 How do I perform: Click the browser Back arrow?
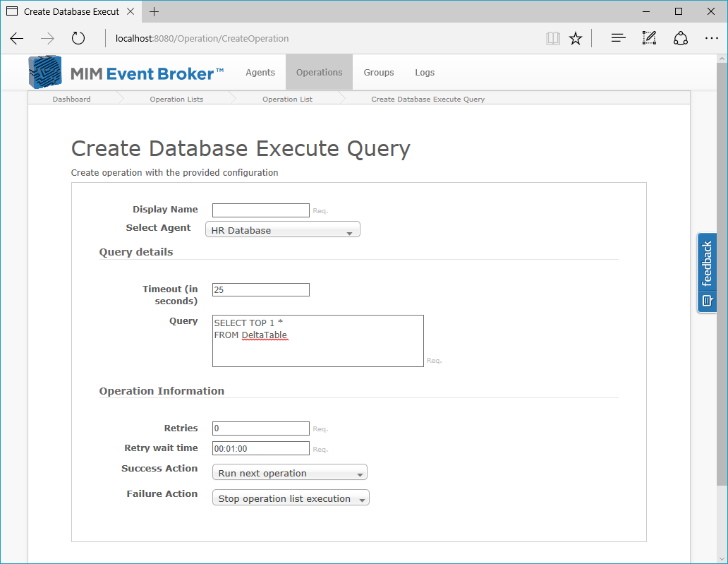[17, 39]
